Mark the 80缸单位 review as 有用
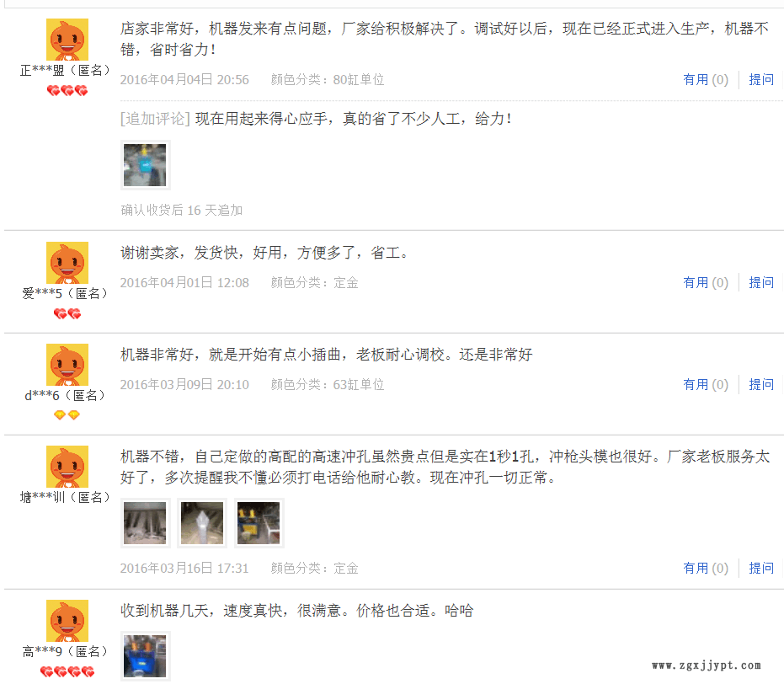 point(706,79)
